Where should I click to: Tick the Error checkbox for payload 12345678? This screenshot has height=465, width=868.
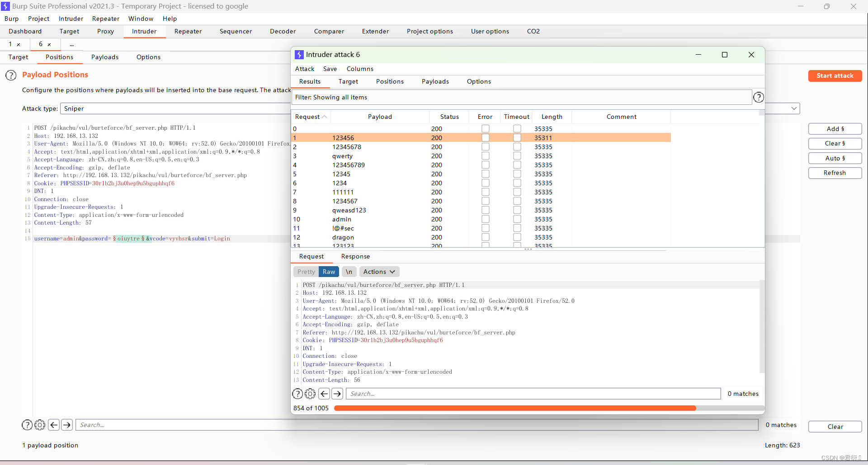point(486,147)
